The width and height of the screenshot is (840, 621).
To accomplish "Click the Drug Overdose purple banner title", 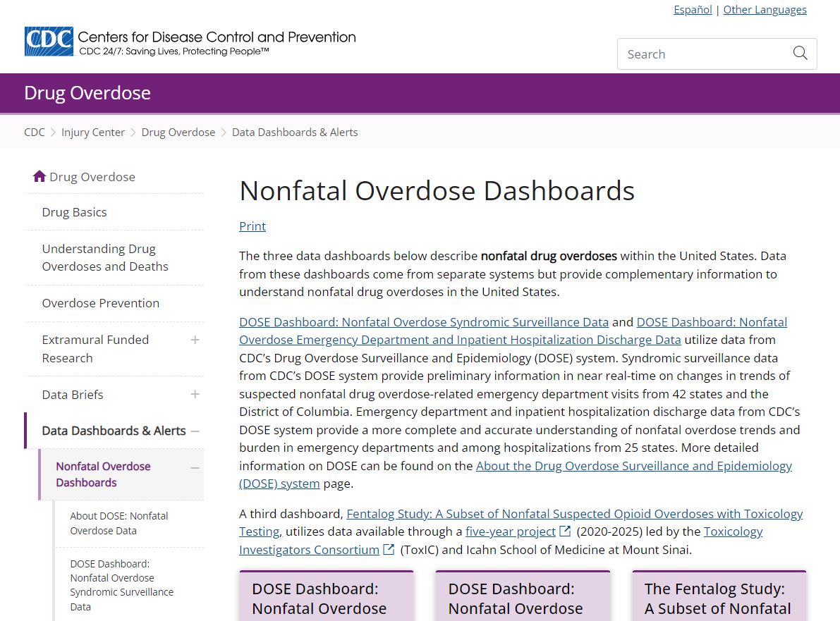I will coord(87,92).
